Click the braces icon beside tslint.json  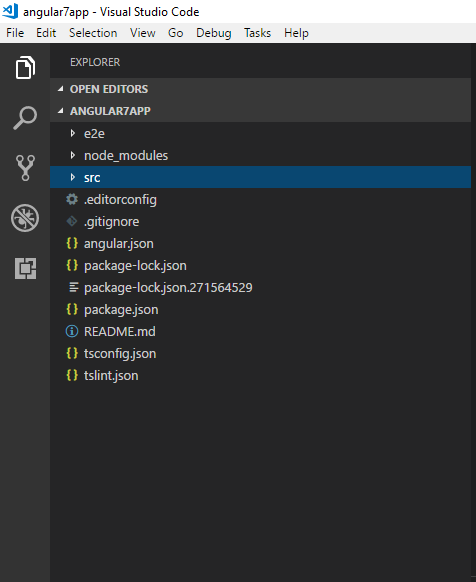(72, 375)
